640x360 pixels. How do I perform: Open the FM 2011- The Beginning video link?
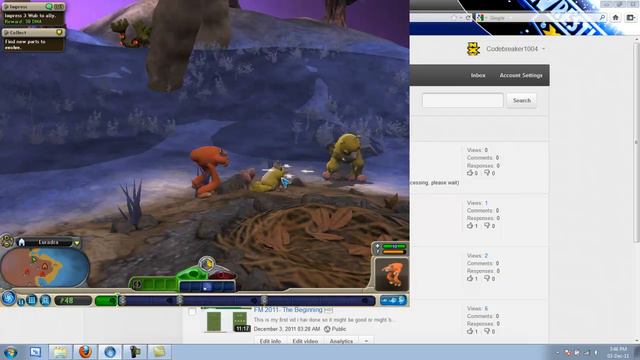point(288,310)
